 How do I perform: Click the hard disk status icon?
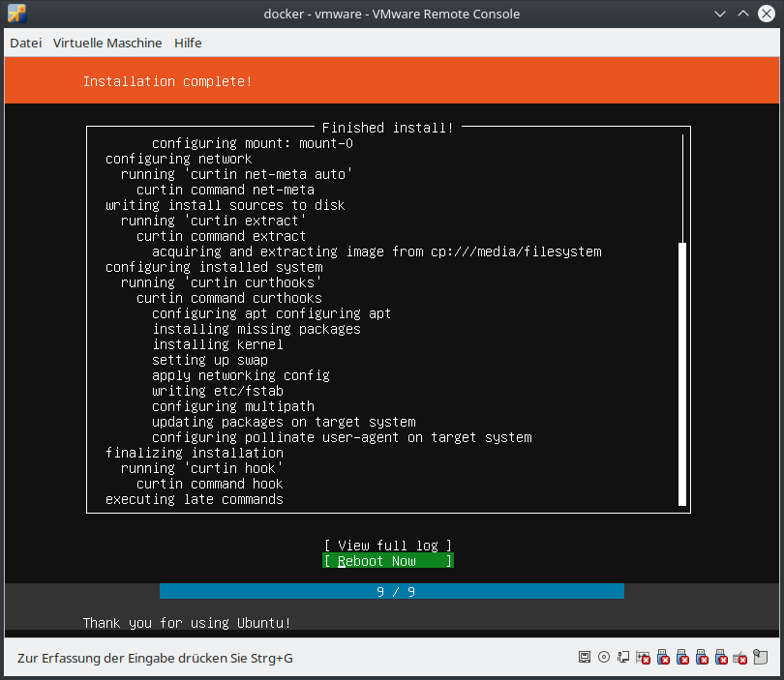(585, 658)
